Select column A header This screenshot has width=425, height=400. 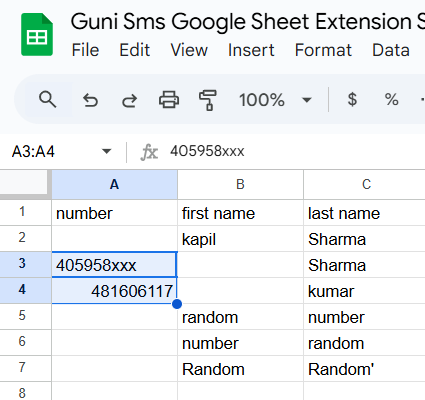(114, 184)
